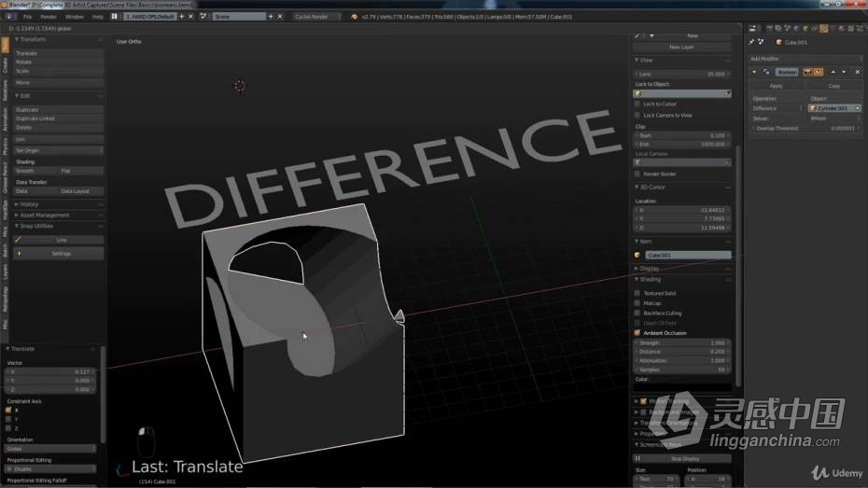868x488 pixels.
Task: Adjust the Lens value field
Action: (681, 74)
